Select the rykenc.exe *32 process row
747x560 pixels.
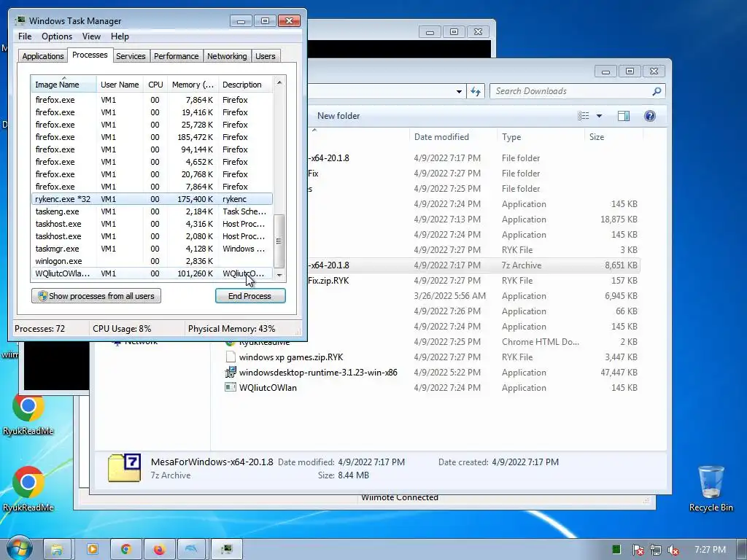pos(152,199)
